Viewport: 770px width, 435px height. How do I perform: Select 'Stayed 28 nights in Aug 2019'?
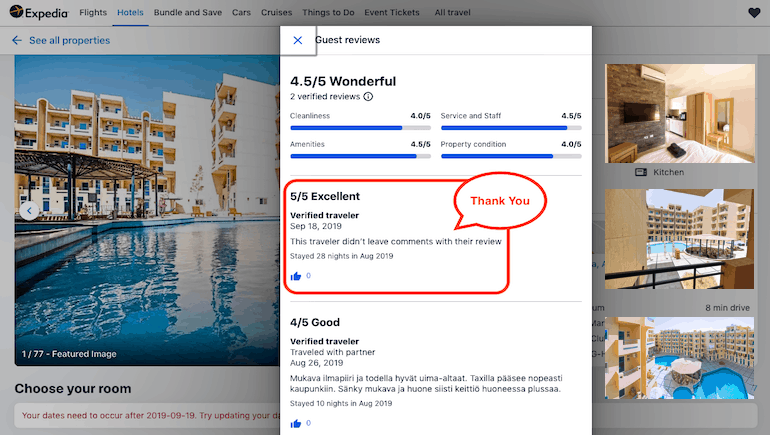341,256
